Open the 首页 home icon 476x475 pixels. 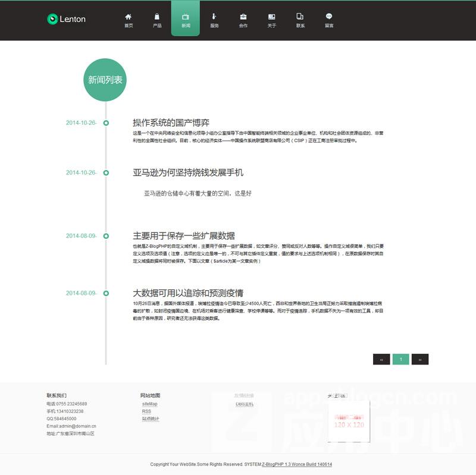[129, 17]
